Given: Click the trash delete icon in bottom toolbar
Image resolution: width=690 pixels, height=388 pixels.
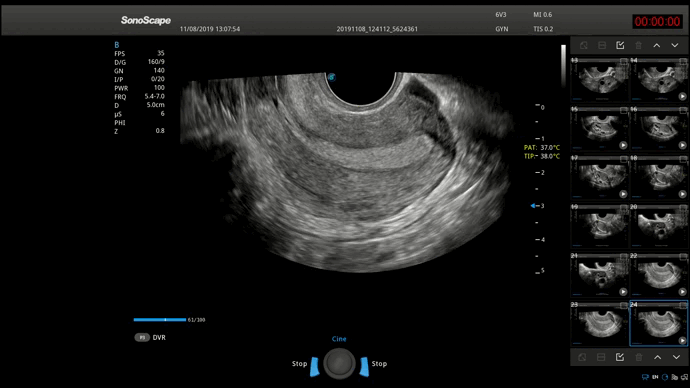Looking at the screenshot, I should [x=639, y=357].
